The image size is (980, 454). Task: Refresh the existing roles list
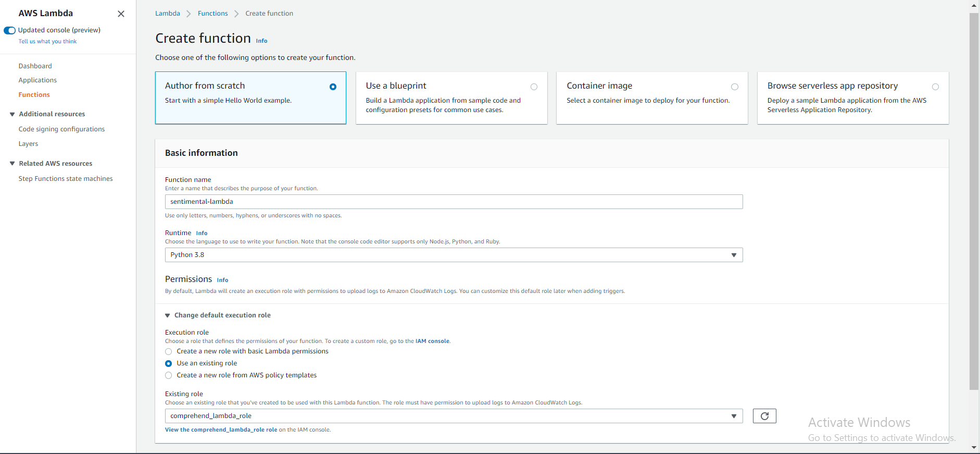tap(764, 416)
